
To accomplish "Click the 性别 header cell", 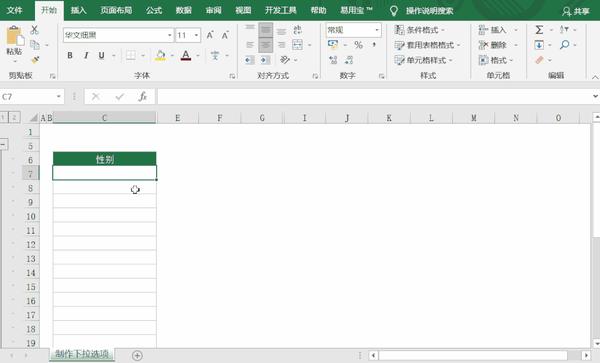I will [x=104, y=159].
